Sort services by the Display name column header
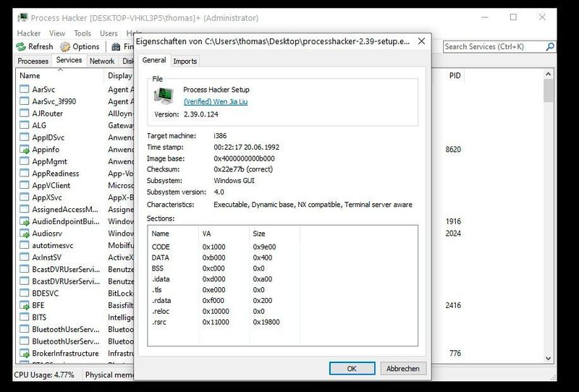The height and width of the screenshot is (392, 579). 119,76
